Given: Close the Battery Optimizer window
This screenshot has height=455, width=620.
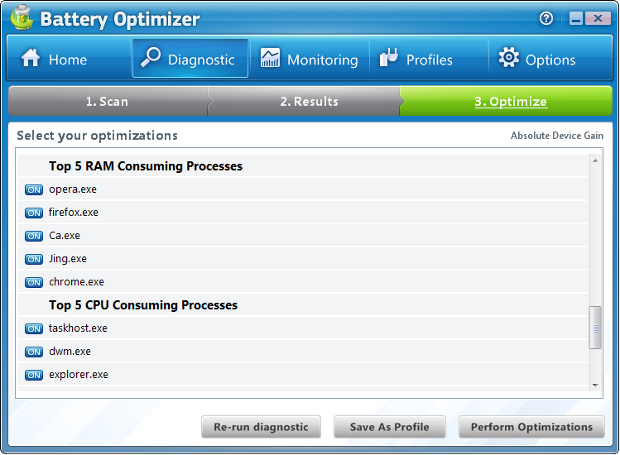Looking at the screenshot, I should [597, 18].
